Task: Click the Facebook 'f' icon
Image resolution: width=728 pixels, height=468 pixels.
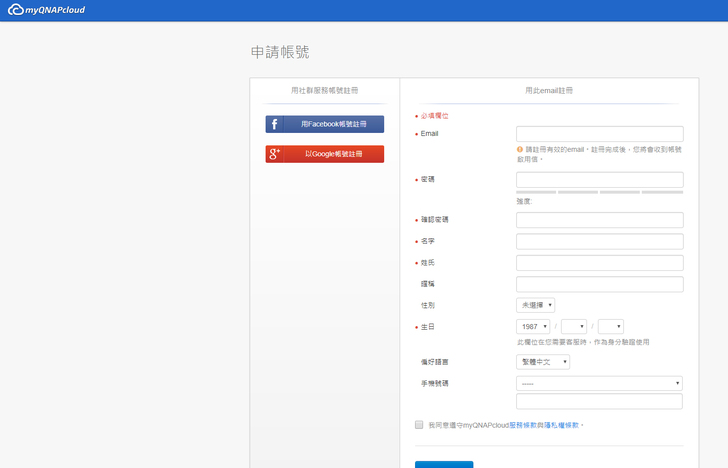Action: [274, 125]
